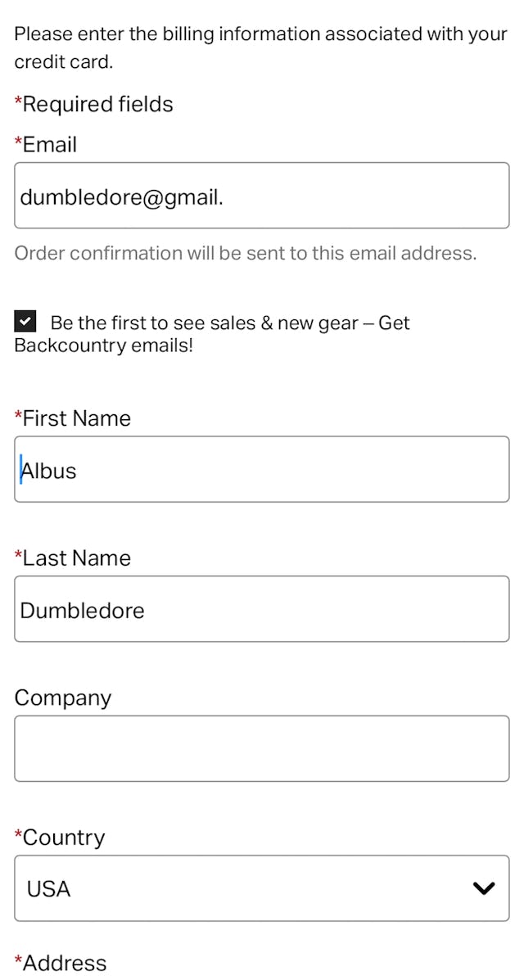Click the Address field label
The image size is (524, 980).
[x=61, y=964]
